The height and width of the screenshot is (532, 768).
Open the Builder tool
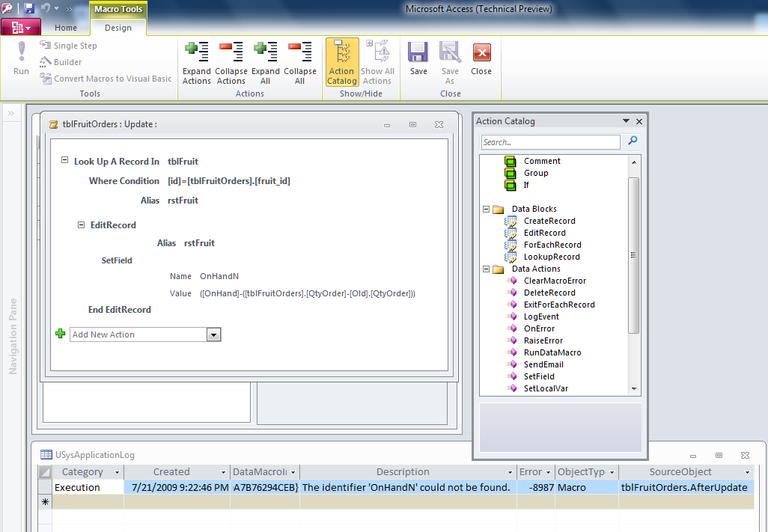pos(61,61)
